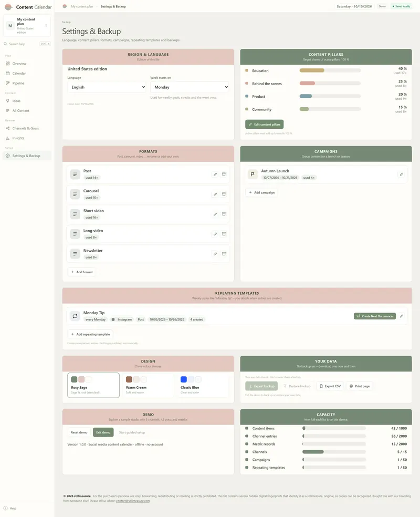Click the Saturday 10/10/2026 date badge
Screen dimensions: 420x517
tap(354, 6)
